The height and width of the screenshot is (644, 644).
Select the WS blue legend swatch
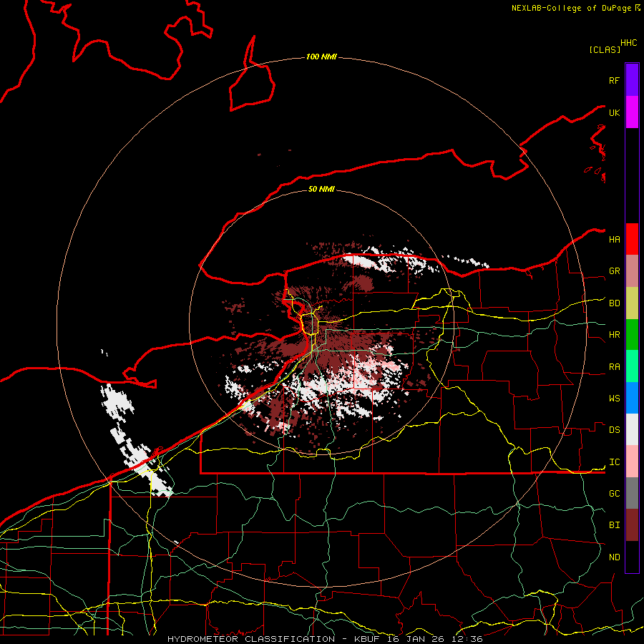tap(632, 398)
